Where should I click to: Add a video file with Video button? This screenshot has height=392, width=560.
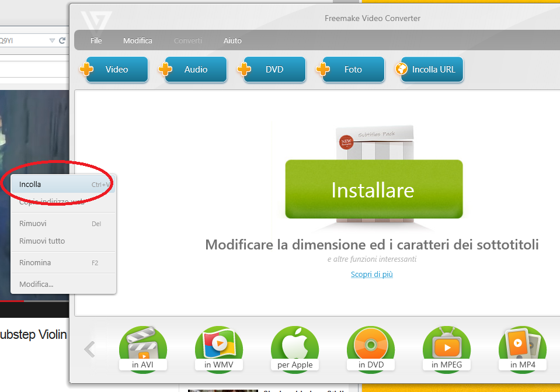point(117,70)
